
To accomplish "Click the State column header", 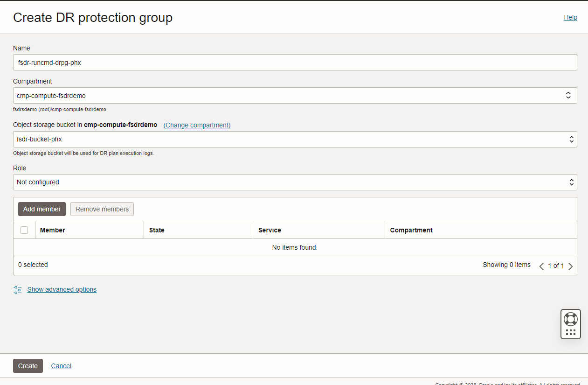I will [x=157, y=230].
